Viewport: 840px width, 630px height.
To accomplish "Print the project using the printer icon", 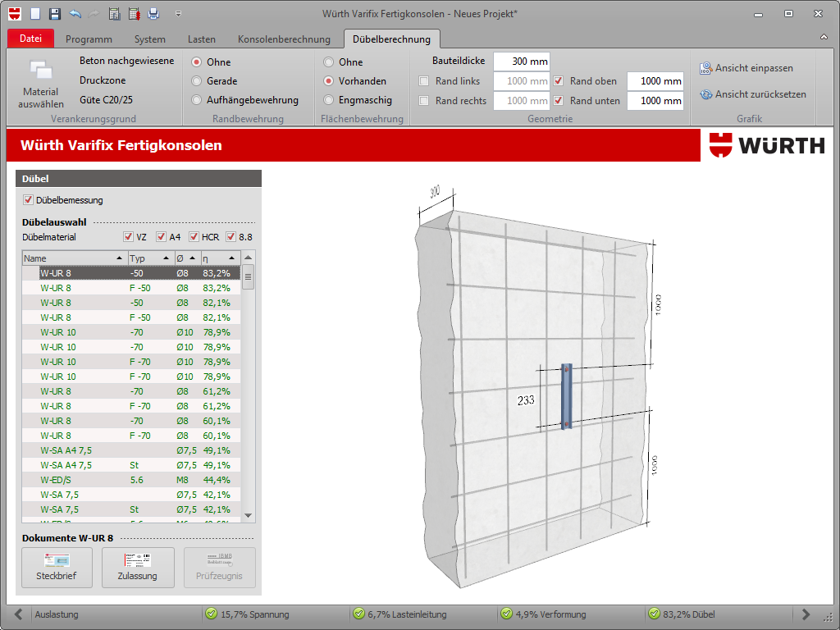I will (x=153, y=13).
